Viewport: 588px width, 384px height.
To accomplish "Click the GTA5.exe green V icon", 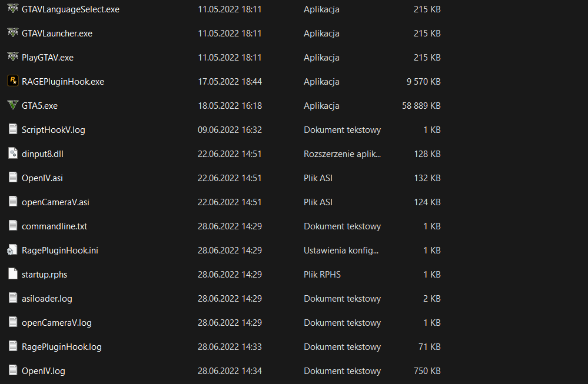I will [13, 105].
